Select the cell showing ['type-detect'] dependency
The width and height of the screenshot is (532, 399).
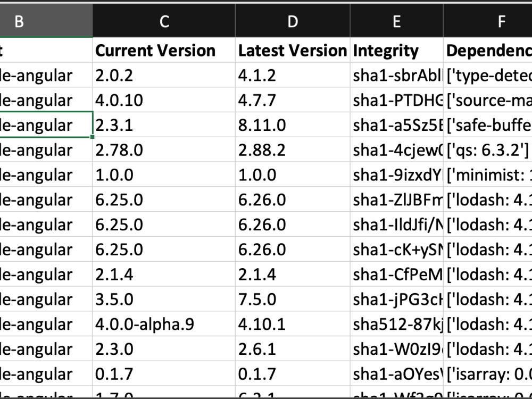pyautogui.click(x=487, y=76)
